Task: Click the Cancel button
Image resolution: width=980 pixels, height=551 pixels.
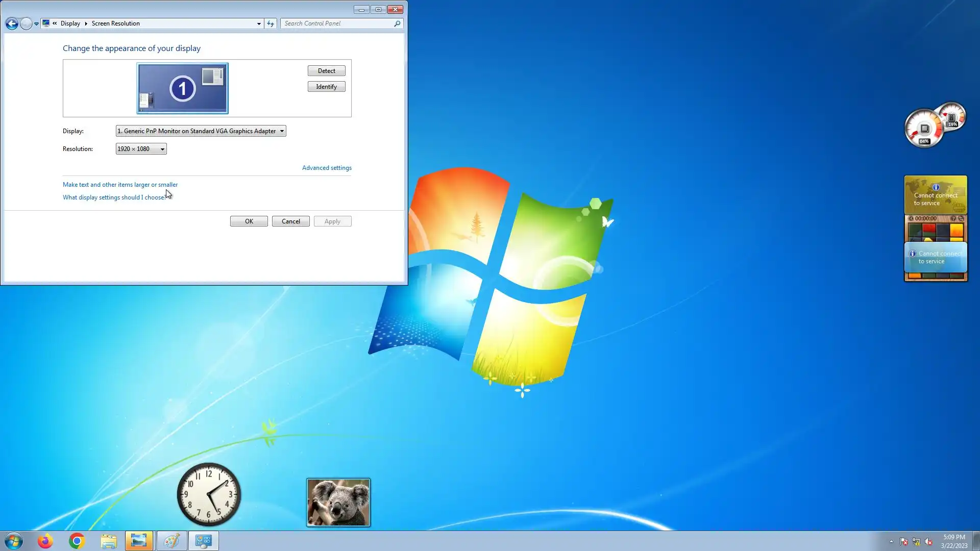Action: (290, 221)
